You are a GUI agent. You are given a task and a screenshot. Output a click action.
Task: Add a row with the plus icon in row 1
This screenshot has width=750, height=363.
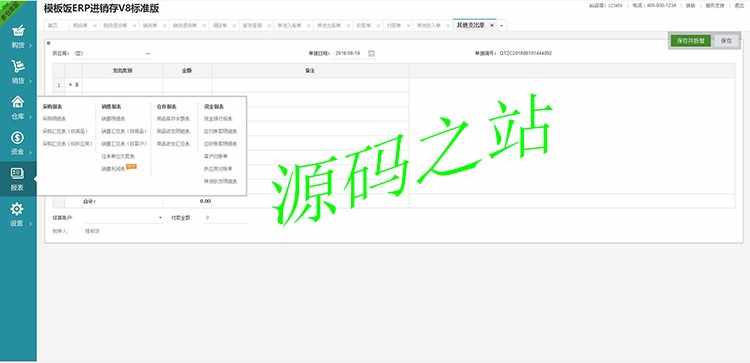(70, 85)
